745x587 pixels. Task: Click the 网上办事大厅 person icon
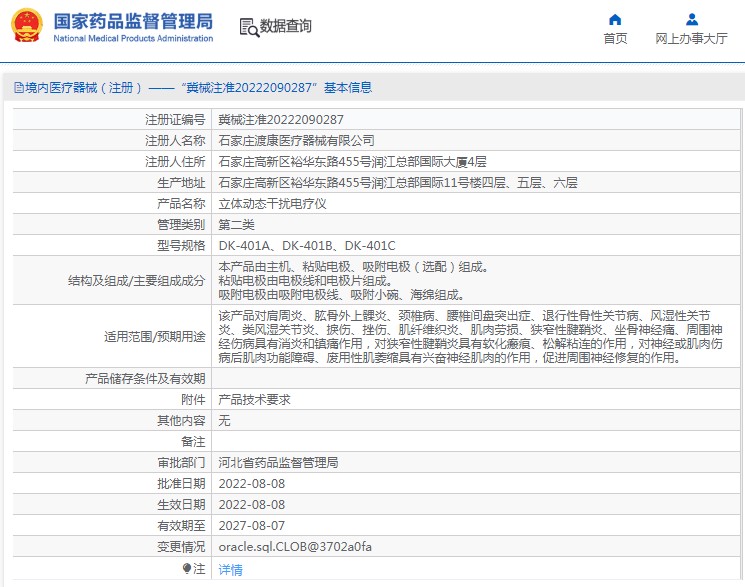point(691,19)
